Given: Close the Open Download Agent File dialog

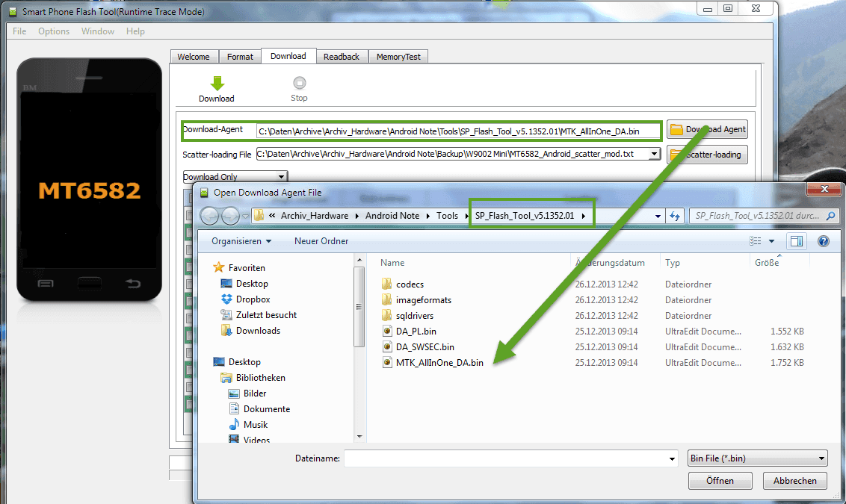Looking at the screenshot, I should click(824, 189).
